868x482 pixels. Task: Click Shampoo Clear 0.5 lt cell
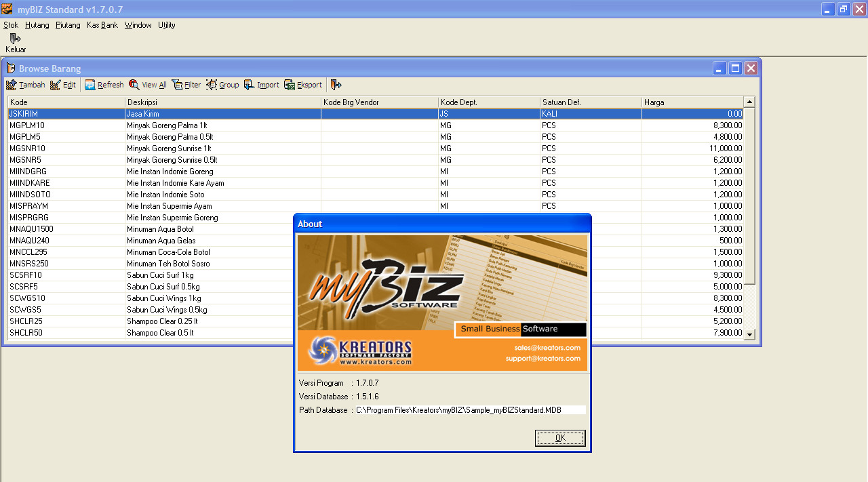pos(210,333)
